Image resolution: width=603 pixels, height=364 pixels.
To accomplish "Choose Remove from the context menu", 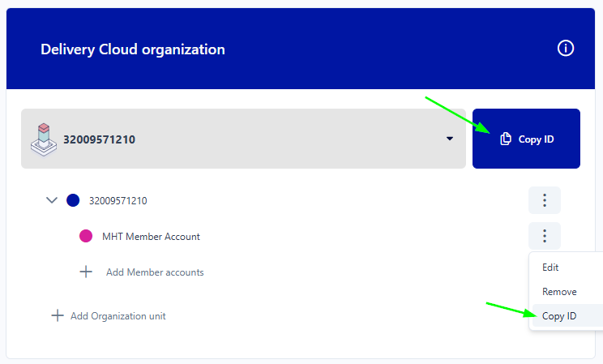I will (559, 292).
